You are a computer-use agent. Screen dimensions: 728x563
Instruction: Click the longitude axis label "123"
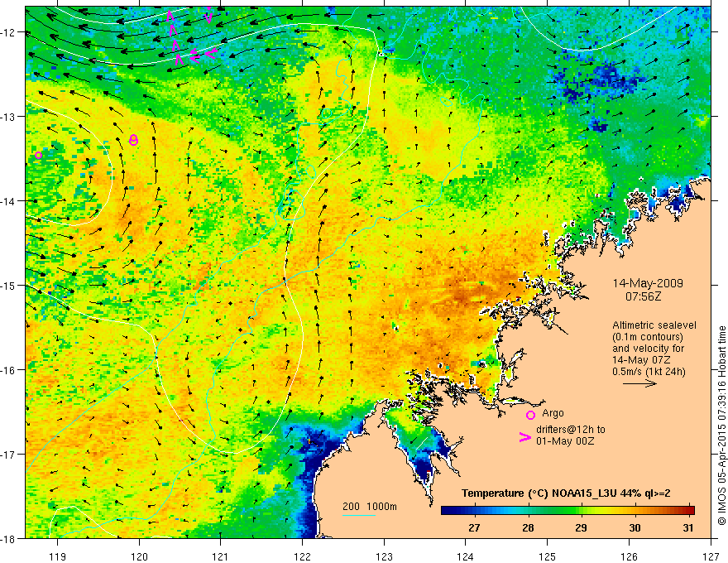(384, 556)
